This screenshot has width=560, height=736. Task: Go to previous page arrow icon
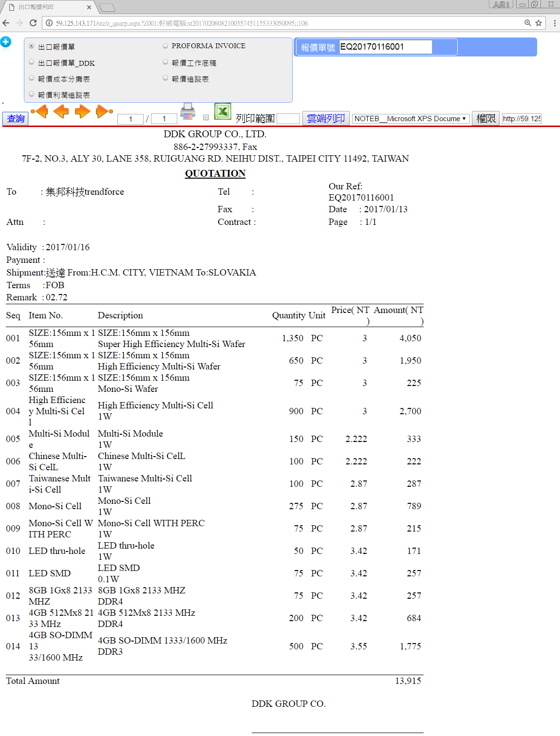61,111
